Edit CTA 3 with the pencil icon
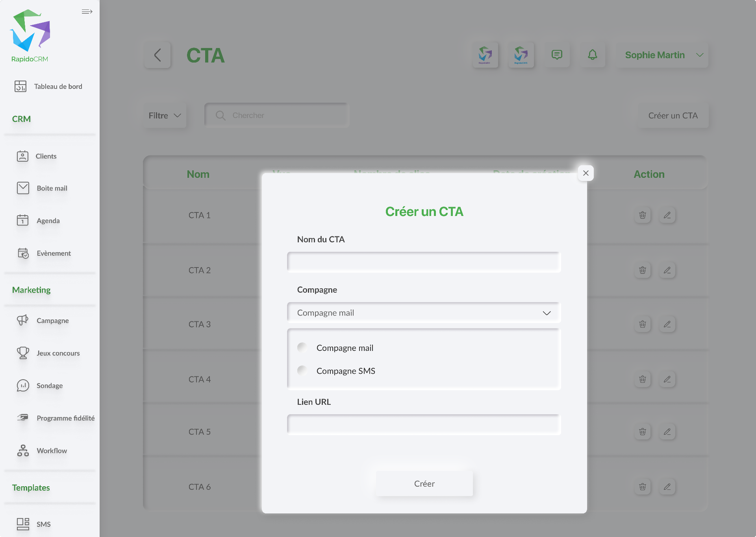756x537 pixels. tap(667, 324)
